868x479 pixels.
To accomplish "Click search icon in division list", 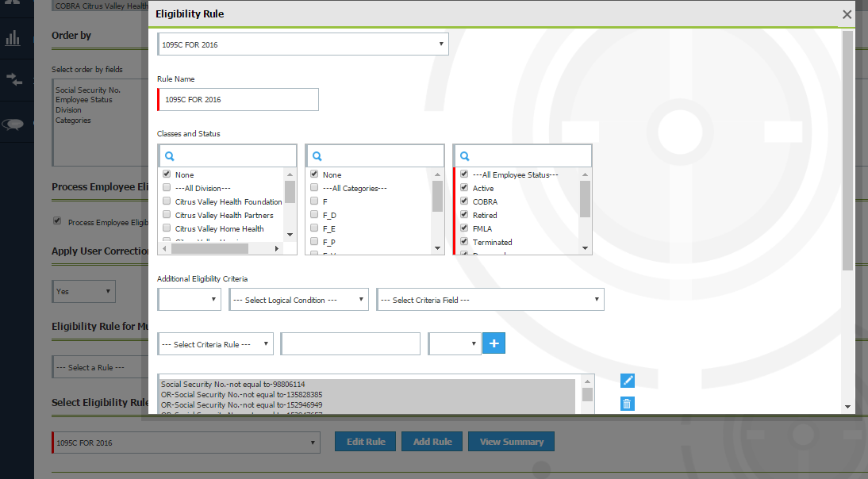I will point(170,156).
